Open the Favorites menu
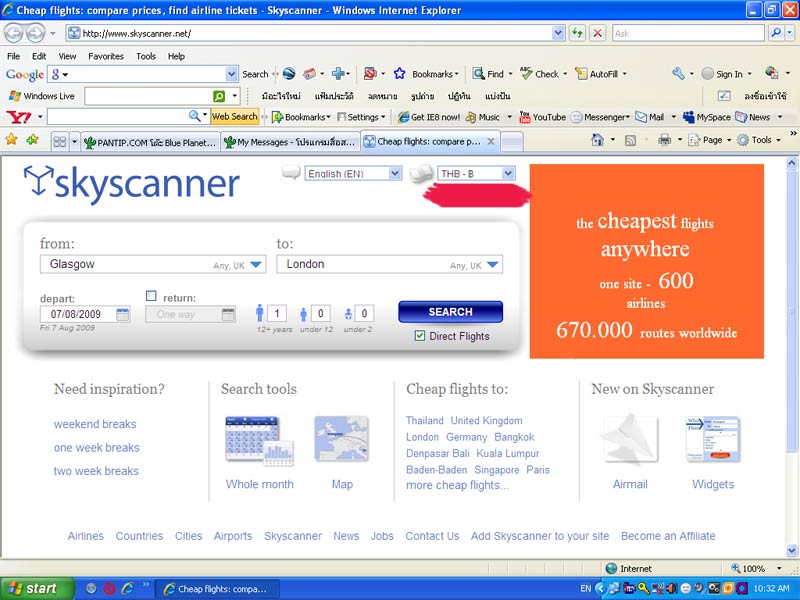The image size is (800, 600). tap(106, 56)
